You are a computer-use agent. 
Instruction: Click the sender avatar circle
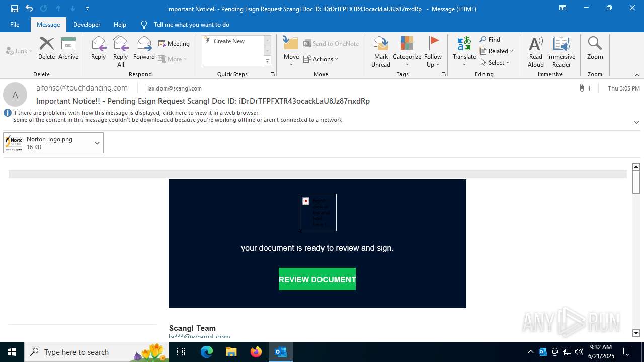pyautogui.click(x=15, y=95)
